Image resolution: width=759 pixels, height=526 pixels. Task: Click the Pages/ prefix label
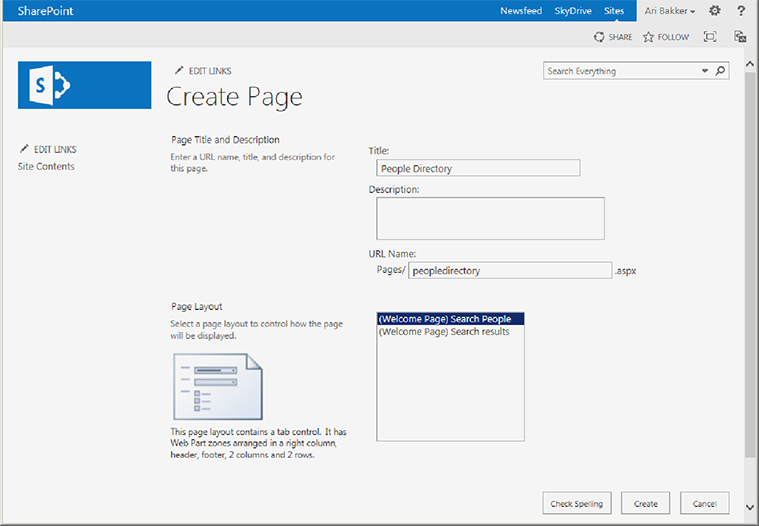point(391,270)
